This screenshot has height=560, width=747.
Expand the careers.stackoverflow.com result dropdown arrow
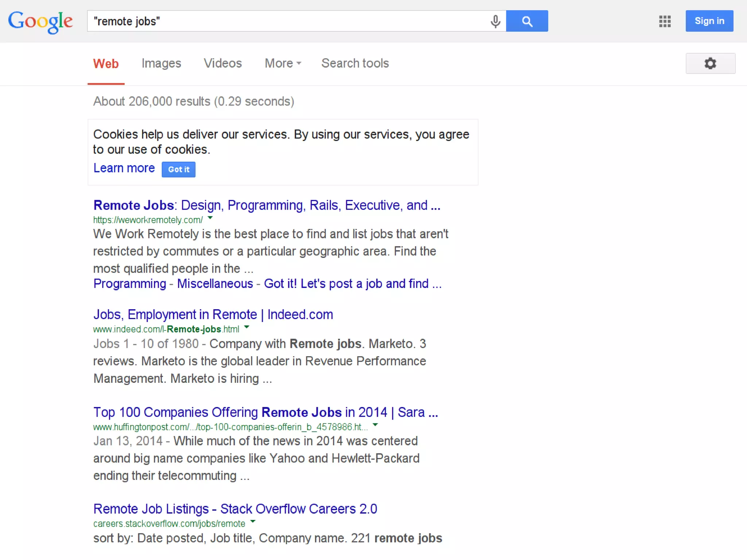pos(253,521)
